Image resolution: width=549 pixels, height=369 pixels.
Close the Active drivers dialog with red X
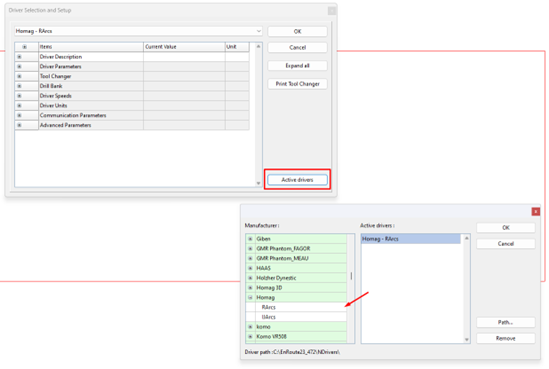pos(536,211)
